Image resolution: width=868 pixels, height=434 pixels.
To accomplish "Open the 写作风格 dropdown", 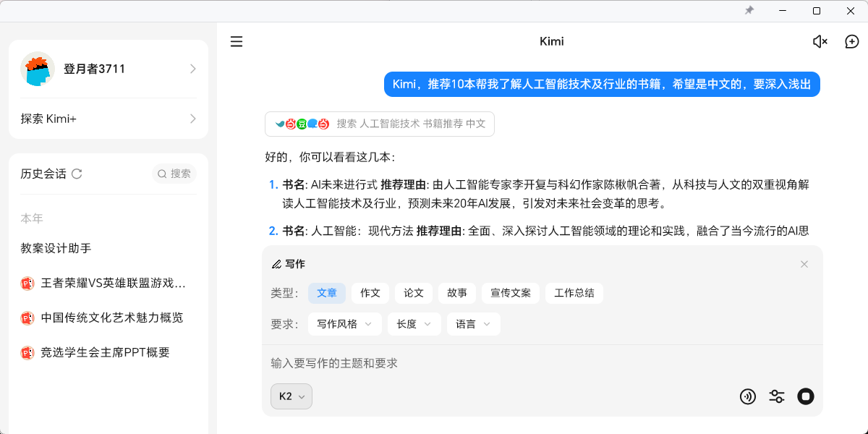I will tap(345, 323).
